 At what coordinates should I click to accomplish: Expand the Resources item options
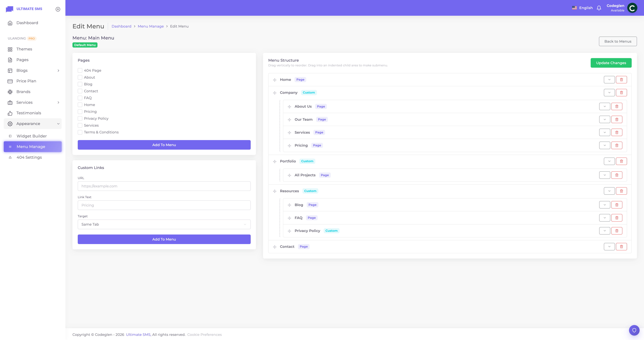[x=609, y=191]
